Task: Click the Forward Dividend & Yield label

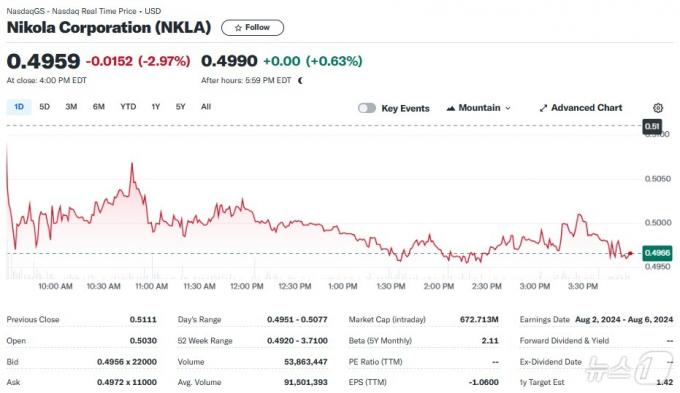Action: 564,341
